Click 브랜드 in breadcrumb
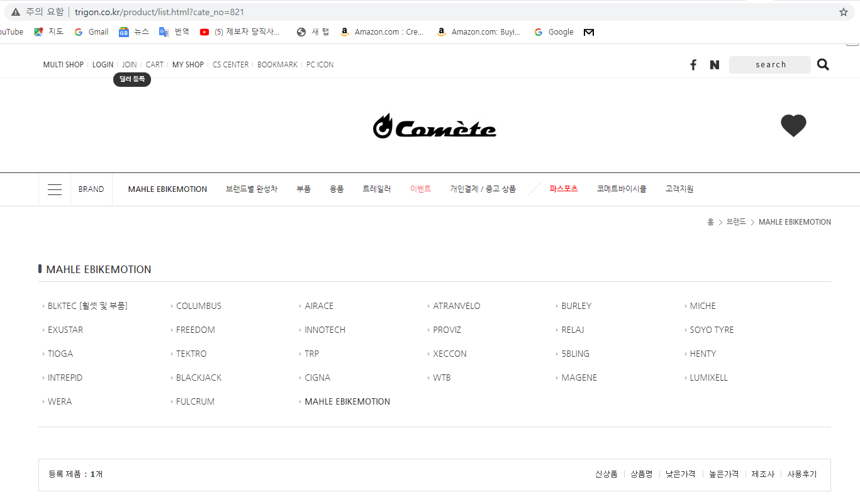Image resolution: width=860 pixels, height=504 pixels. 736,222
